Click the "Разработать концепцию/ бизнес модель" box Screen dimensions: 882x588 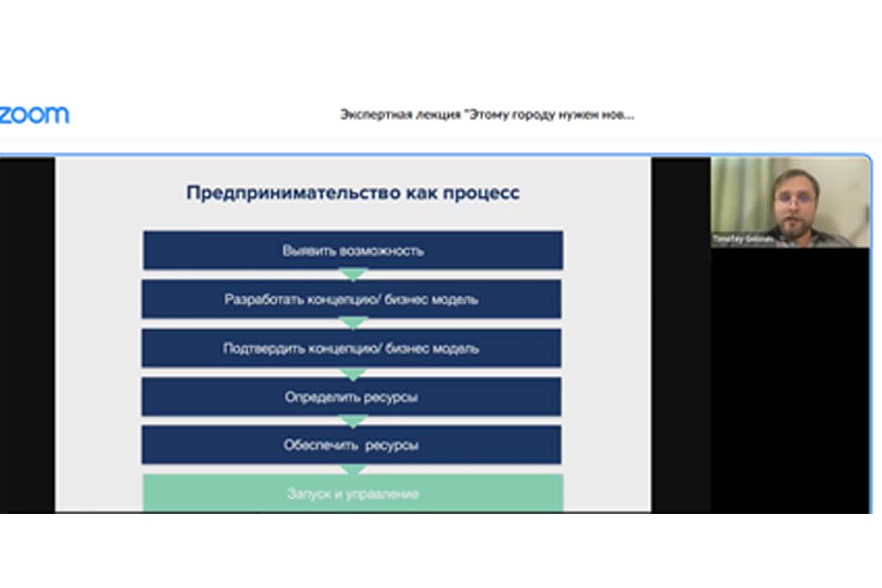point(351,300)
